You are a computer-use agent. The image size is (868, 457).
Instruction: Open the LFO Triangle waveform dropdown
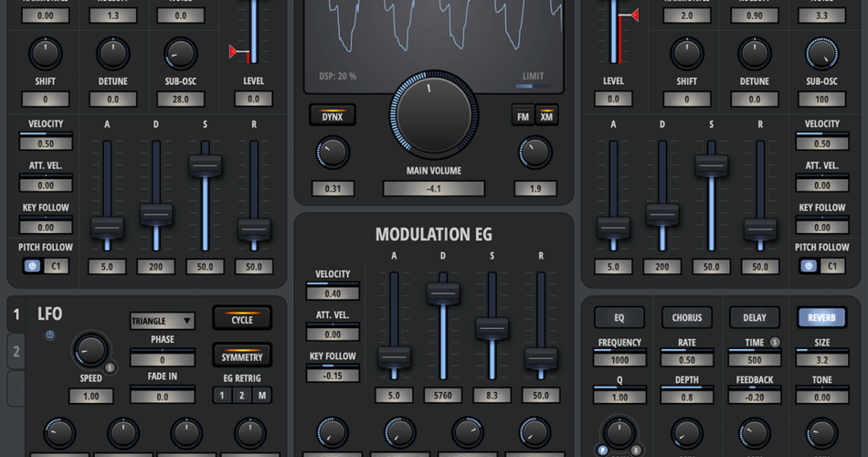coord(162,321)
